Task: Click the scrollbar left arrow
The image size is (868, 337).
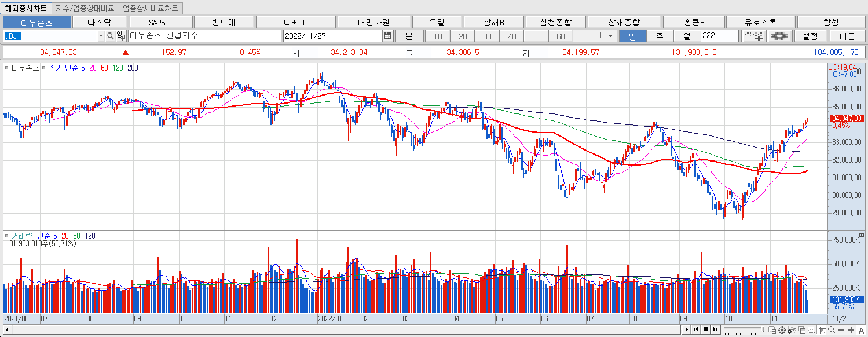Action: (x=7, y=329)
